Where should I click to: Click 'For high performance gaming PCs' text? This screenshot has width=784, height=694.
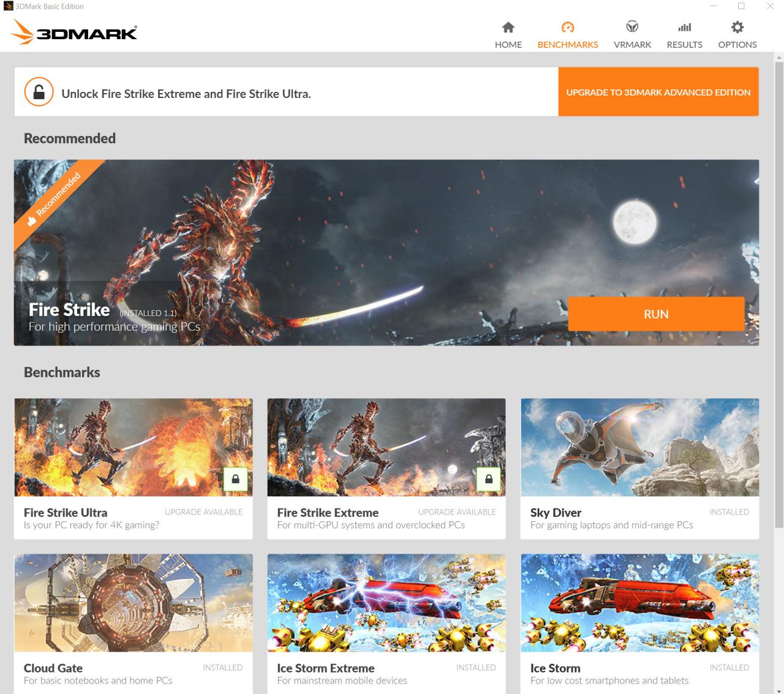click(115, 326)
